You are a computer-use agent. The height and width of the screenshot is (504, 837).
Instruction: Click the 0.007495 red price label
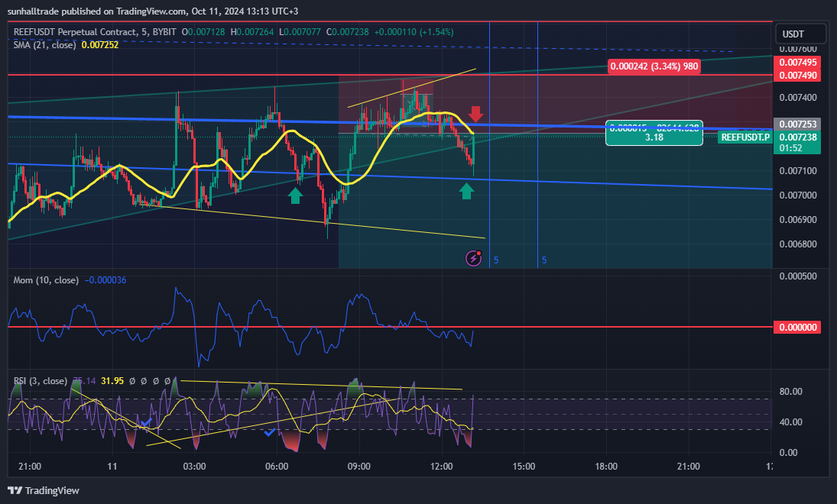[797, 63]
